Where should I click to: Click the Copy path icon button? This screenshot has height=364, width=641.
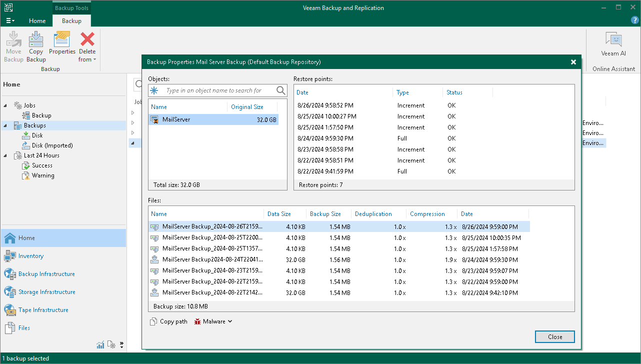click(x=154, y=321)
